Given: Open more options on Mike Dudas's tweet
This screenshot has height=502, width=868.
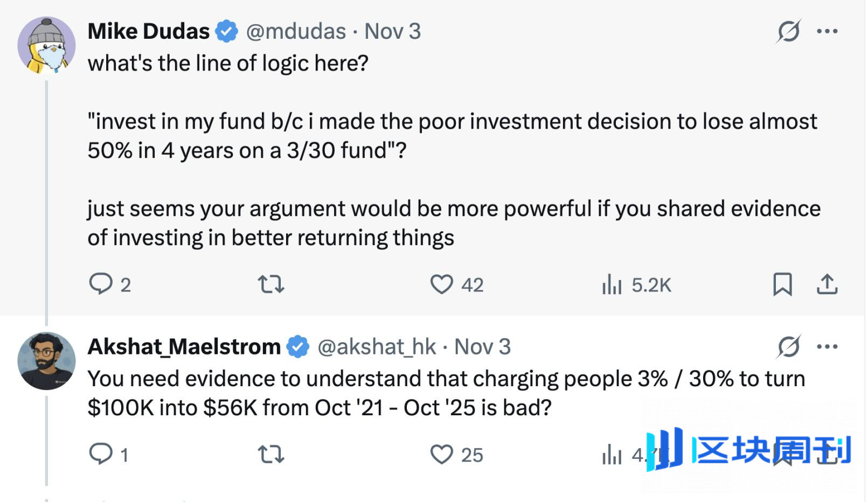Looking at the screenshot, I should (827, 31).
